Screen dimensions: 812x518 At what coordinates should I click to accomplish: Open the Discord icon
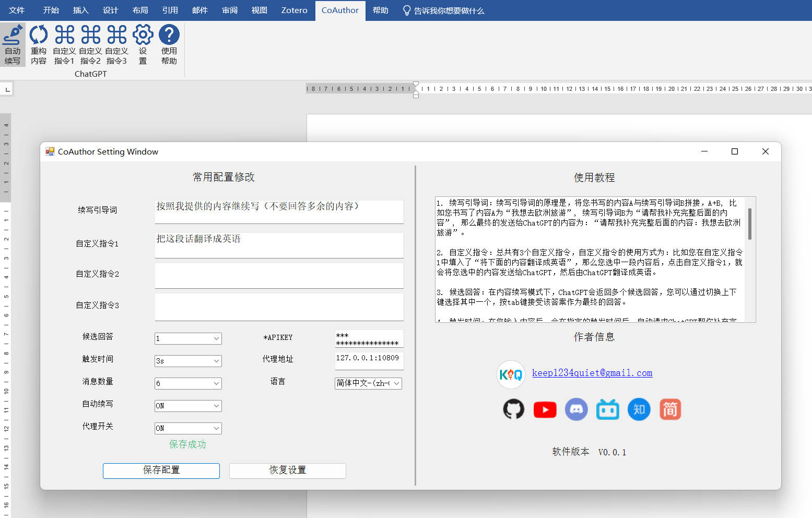(576, 409)
